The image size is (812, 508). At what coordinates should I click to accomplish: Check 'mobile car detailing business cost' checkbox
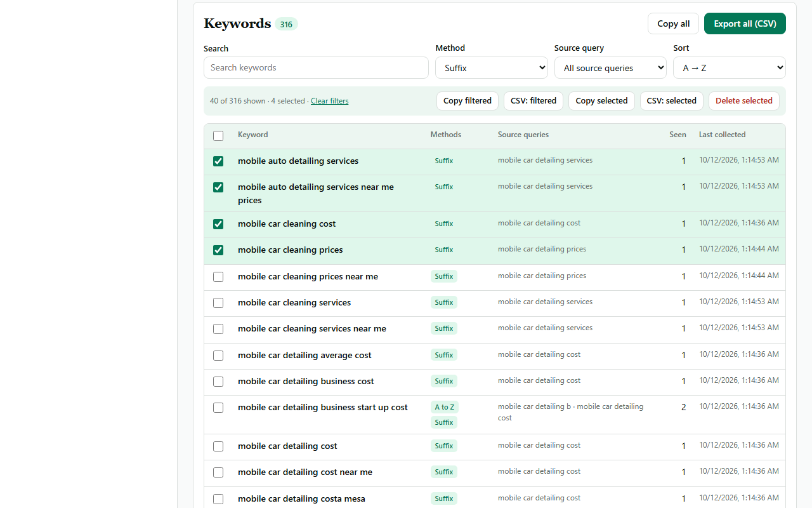(218, 382)
